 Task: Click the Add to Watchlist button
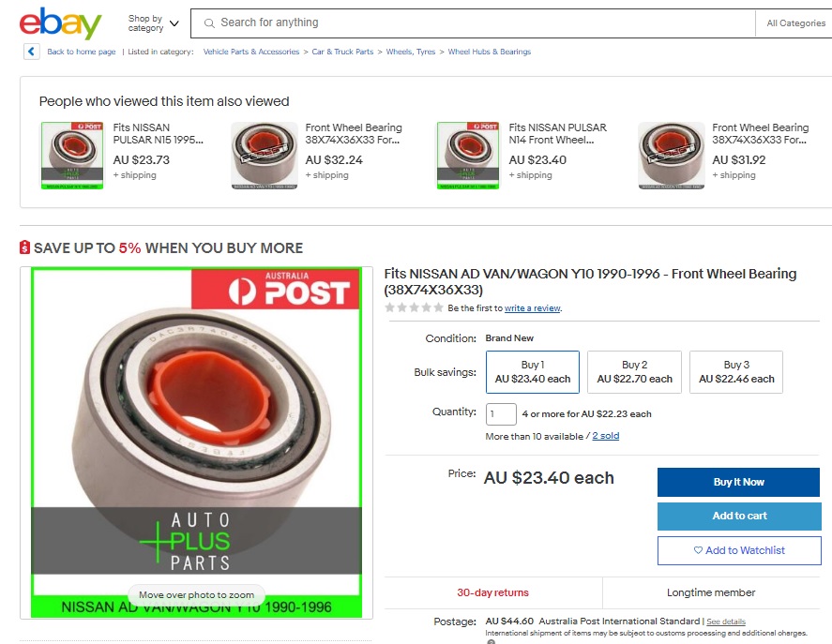[x=739, y=550]
